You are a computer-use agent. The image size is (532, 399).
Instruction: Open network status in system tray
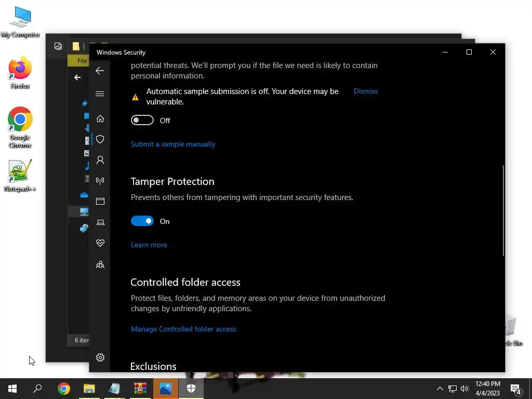pos(453,389)
